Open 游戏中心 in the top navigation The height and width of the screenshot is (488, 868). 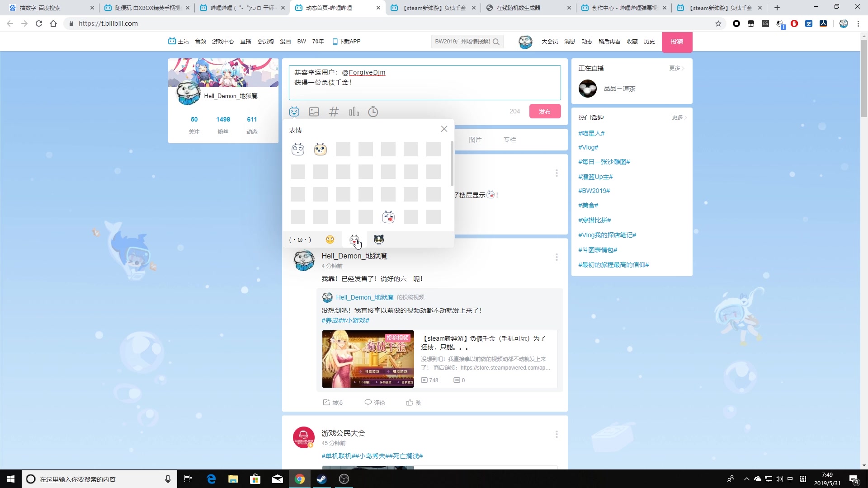pos(223,42)
